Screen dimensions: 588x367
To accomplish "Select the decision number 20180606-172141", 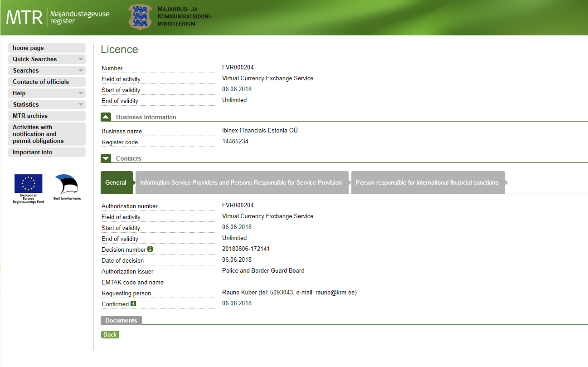I will click(x=246, y=249).
